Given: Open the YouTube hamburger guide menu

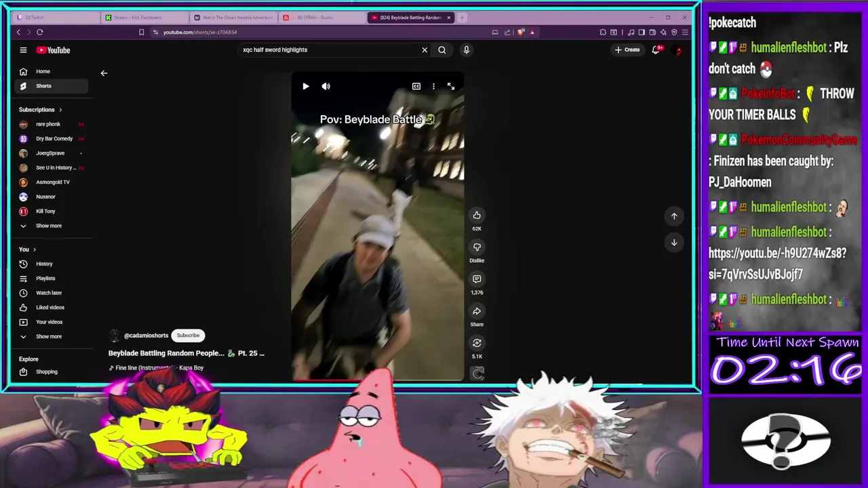Looking at the screenshot, I should pyautogui.click(x=23, y=49).
